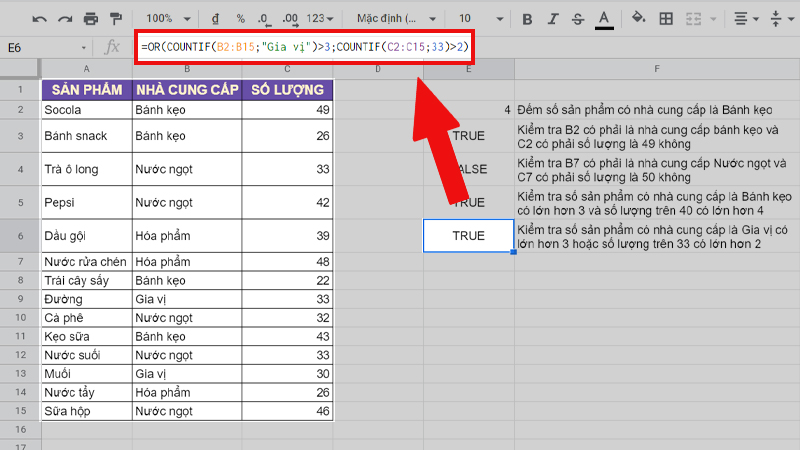Open the fill color bucket icon

pos(639,19)
